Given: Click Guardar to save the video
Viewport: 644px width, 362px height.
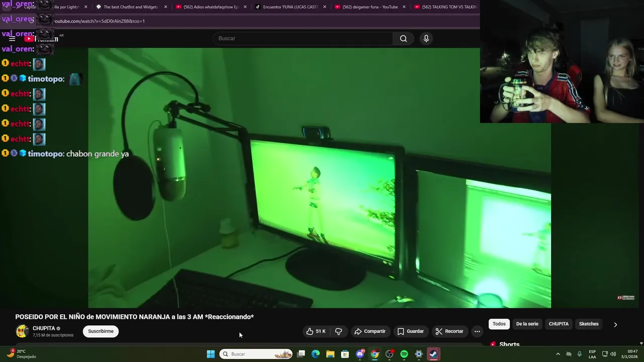Looking at the screenshot, I should click(411, 331).
